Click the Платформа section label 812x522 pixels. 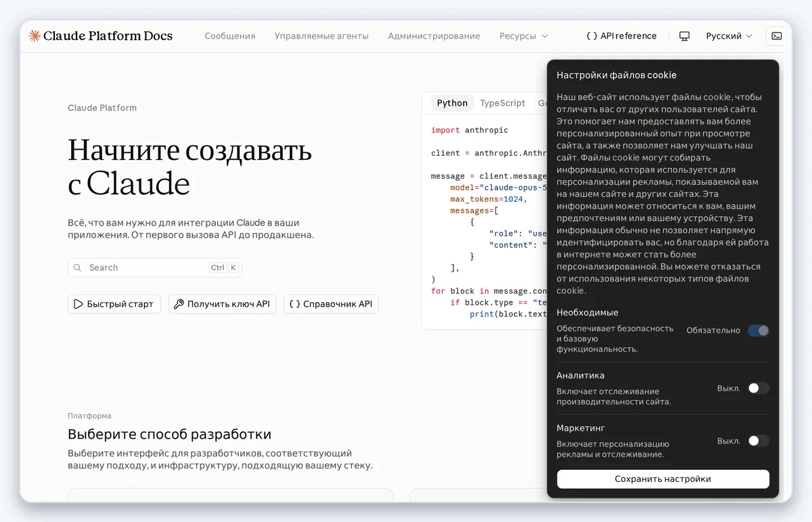(x=89, y=416)
